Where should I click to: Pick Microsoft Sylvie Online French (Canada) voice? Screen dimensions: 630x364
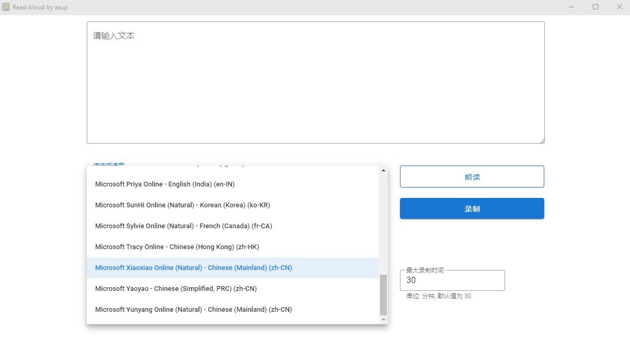pyautogui.click(x=233, y=226)
